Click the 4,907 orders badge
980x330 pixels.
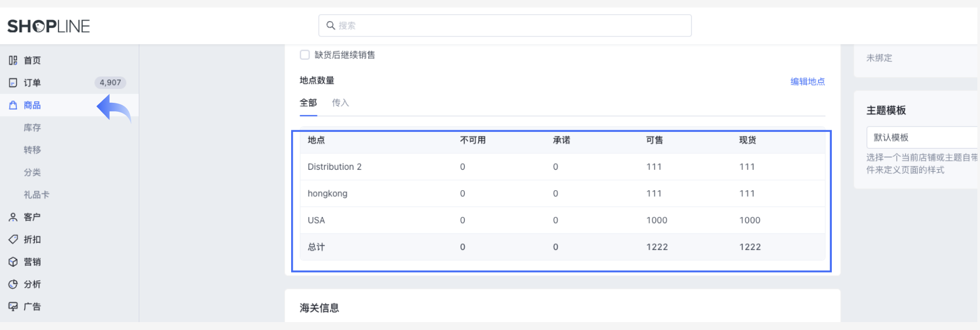point(110,83)
